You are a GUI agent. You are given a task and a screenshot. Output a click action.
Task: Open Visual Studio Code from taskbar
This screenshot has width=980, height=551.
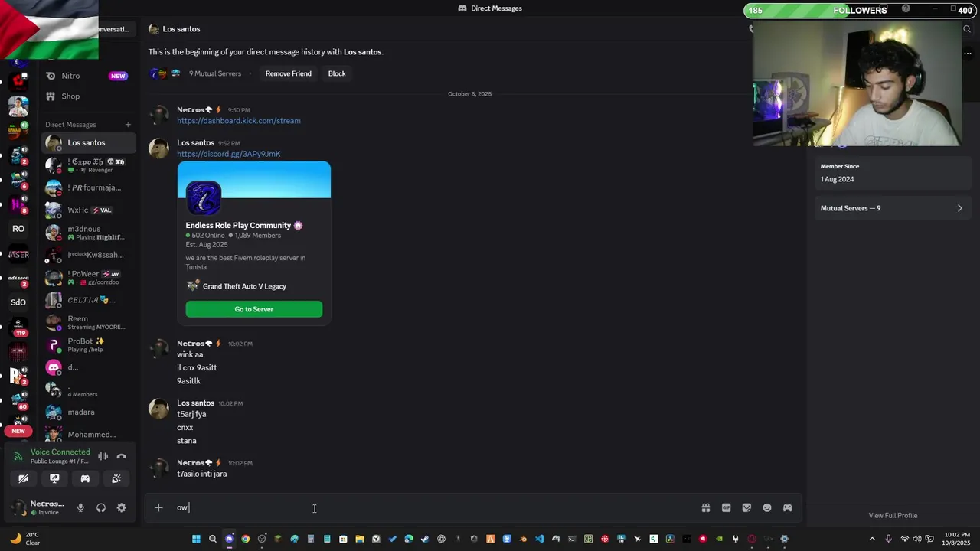[539, 539]
